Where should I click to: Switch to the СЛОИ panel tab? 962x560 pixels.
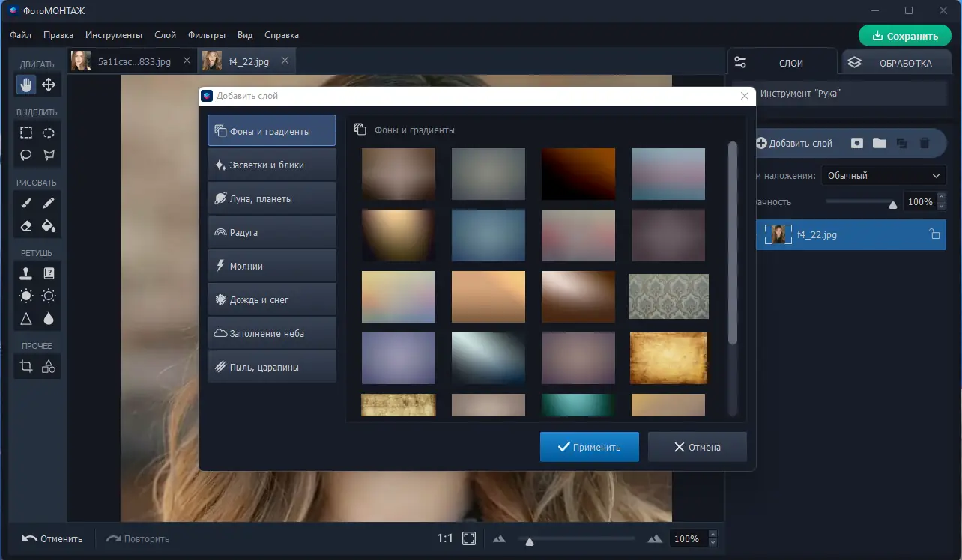(x=782, y=63)
